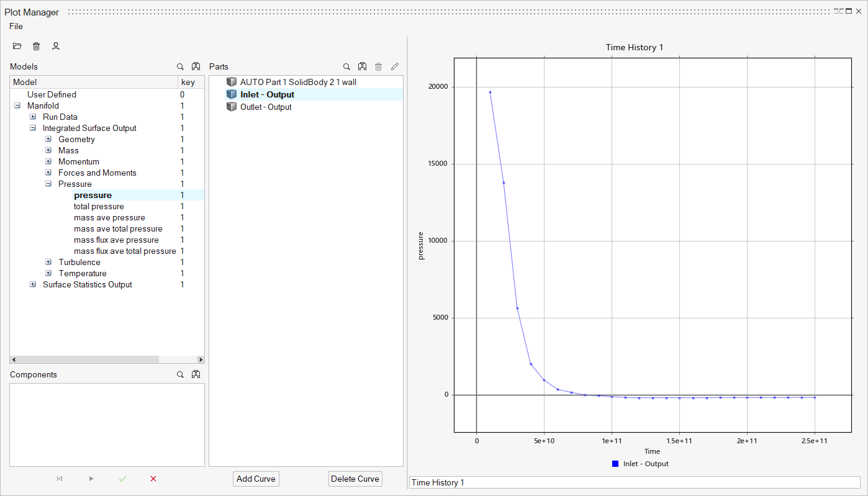The image size is (868, 496).
Task: Click the binoculars icon in Parts header
Action: click(x=362, y=66)
